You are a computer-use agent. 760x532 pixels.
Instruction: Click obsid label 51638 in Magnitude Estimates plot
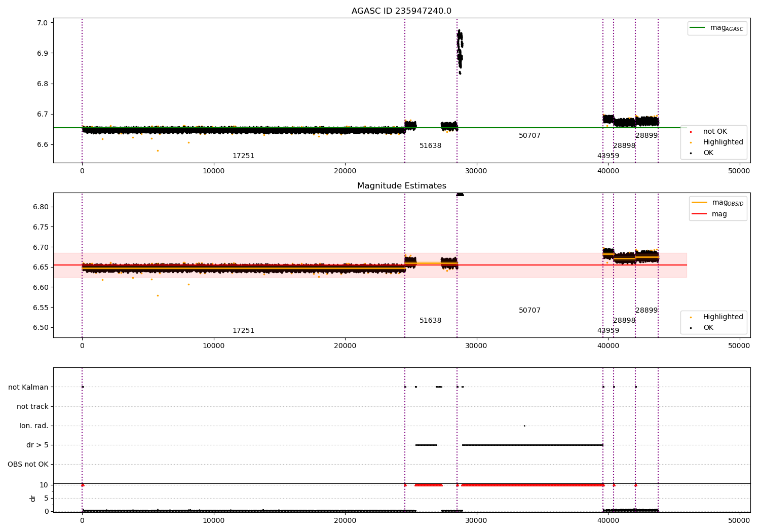[430, 321]
